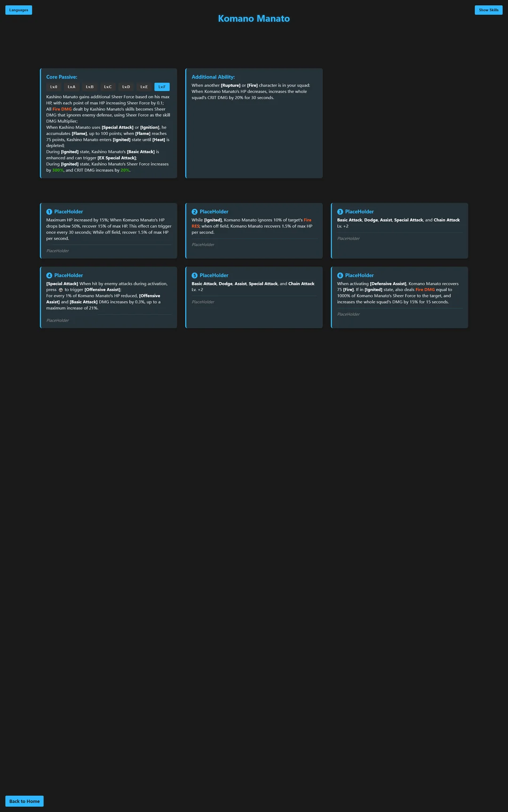The image size is (508, 812).
Task: Click the Komano Manato page title
Action: 254,18
